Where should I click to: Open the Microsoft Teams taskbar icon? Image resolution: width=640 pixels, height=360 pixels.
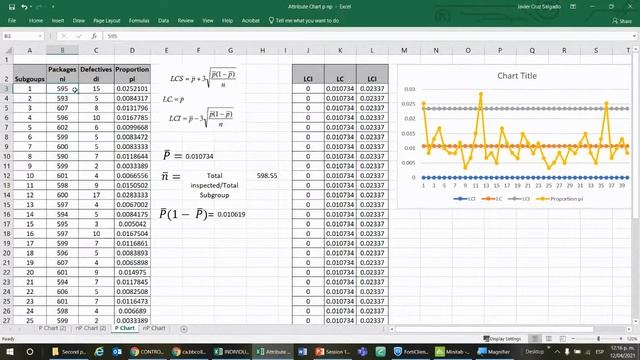click(x=362, y=351)
